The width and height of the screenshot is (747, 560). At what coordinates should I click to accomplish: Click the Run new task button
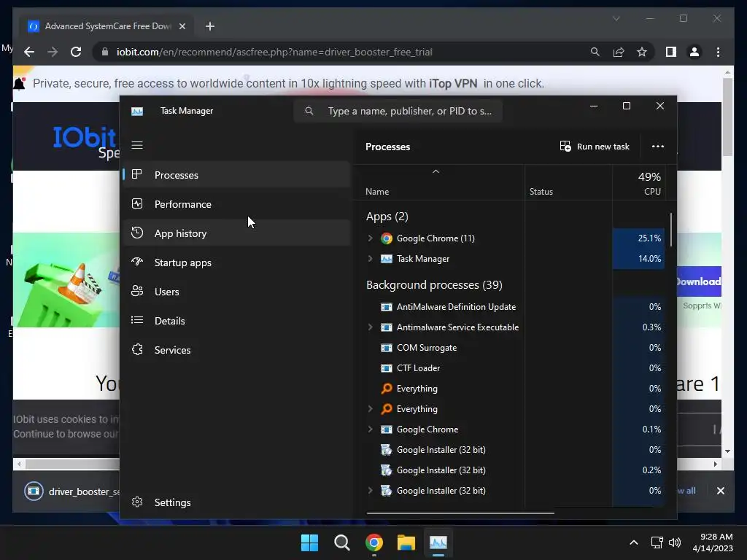click(x=595, y=146)
